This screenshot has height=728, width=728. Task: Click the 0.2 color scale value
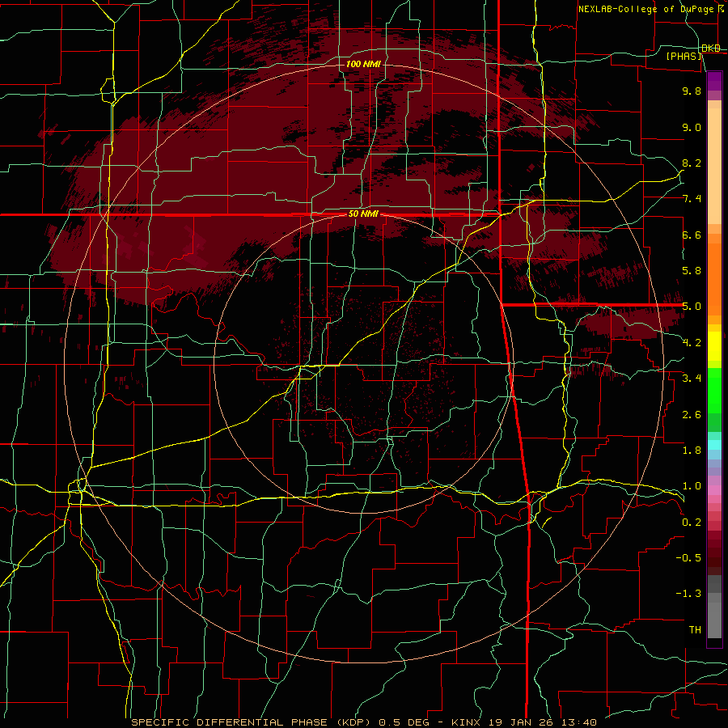point(692,523)
